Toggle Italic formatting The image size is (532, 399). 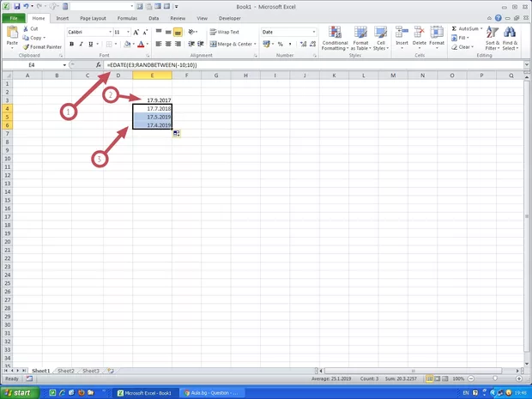pyautogui.click(x=82, y=44)
